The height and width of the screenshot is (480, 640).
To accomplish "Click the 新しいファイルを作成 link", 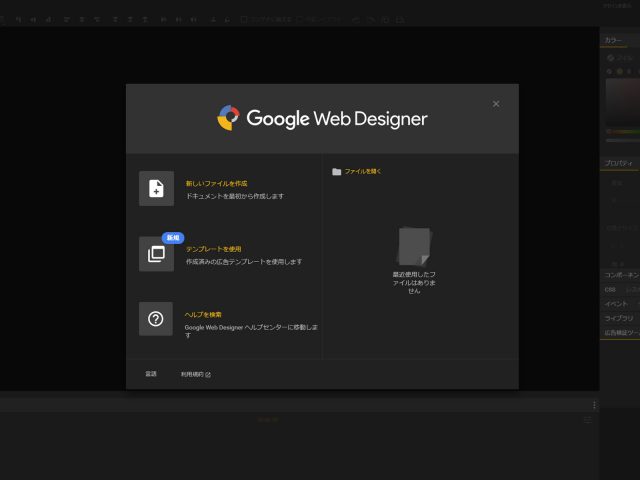I will 216,183.
